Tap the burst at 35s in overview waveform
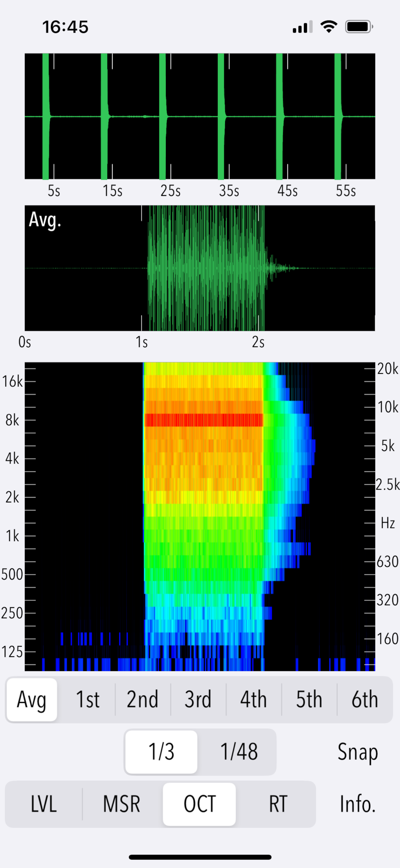The width and height of the screenshot is (400, 868). click(221, 116)
